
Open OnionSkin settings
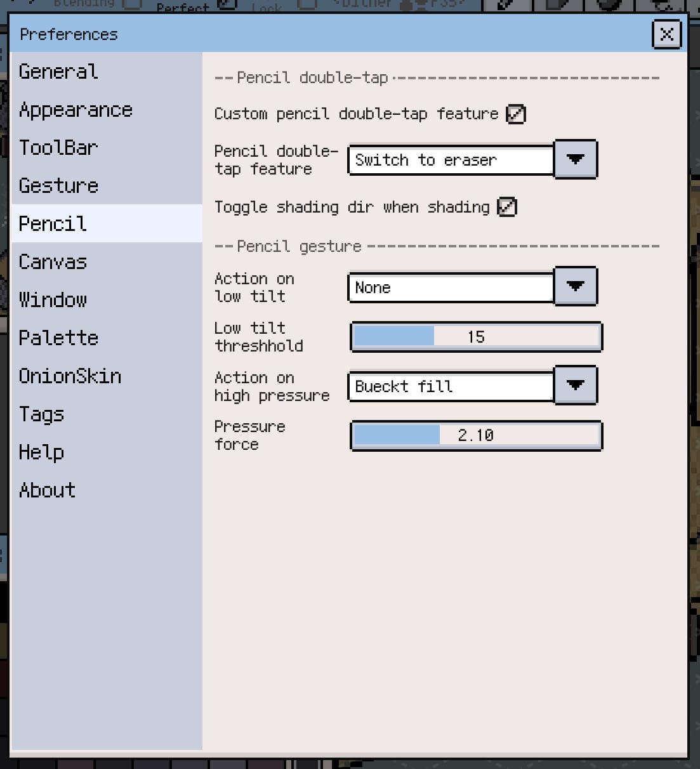click(x=70, y=376)
